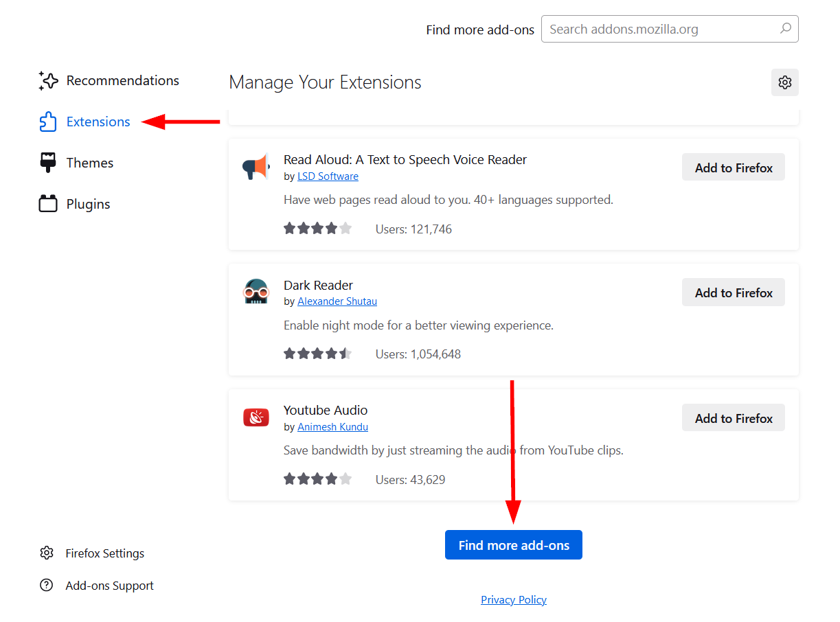Add Read Aloud to Firefox

[733, 168]
